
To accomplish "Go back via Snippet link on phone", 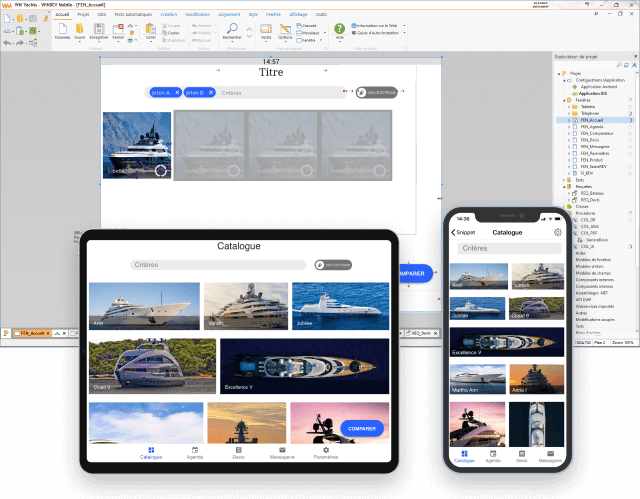I will click(x=464, y=232).
